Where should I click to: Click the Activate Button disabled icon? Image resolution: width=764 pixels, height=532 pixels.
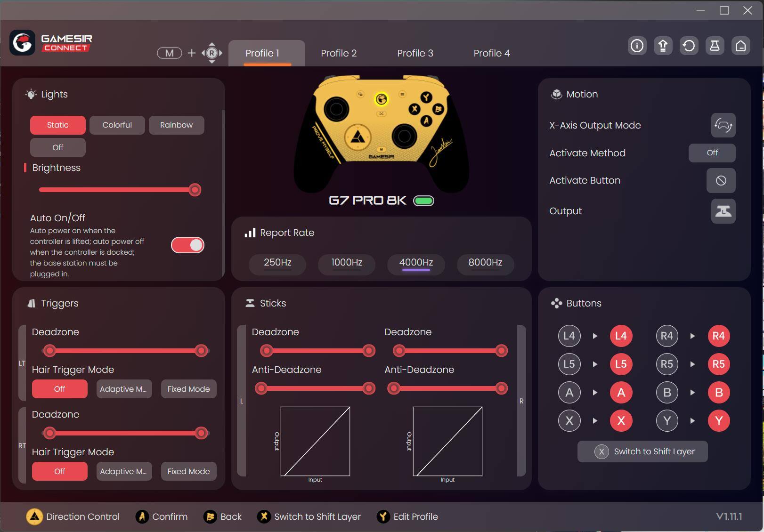(721, 180)
